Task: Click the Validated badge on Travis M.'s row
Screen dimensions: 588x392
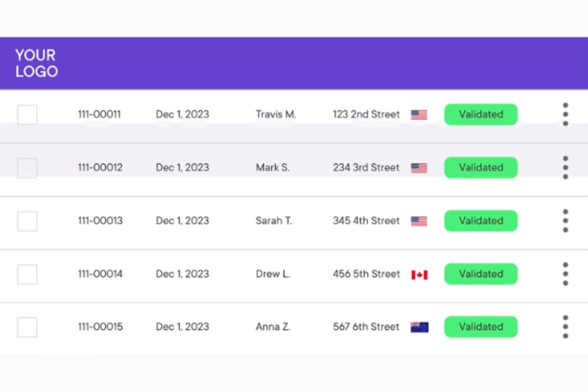Action: [x=481, y=114]
